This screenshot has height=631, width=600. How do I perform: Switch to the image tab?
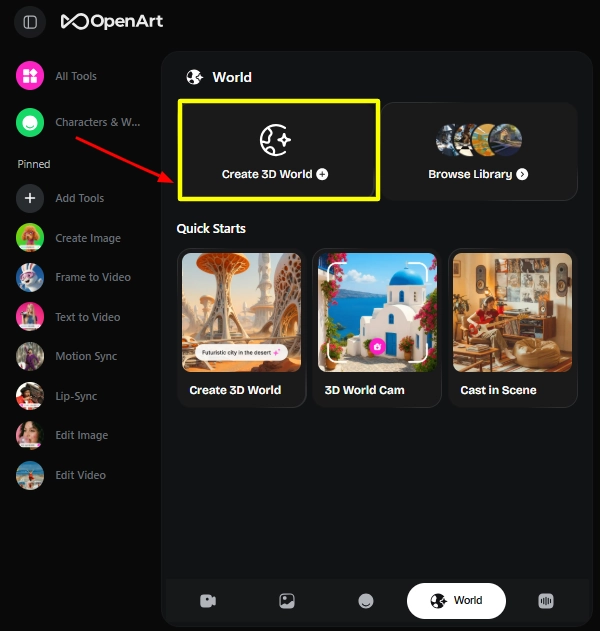point(287,601)
